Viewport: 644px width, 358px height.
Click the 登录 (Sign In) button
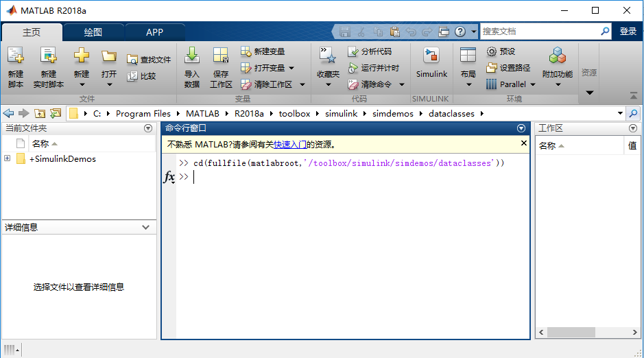click(x=628, y=31)
